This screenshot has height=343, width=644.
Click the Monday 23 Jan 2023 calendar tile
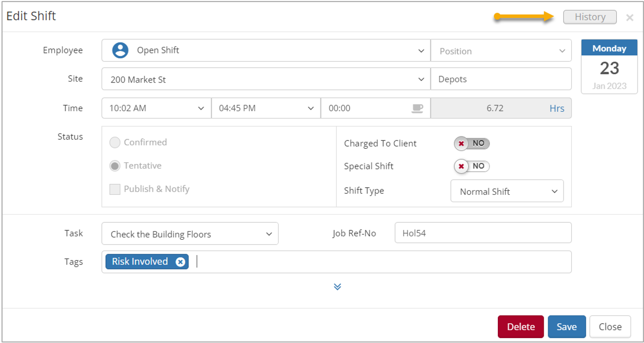609,67
